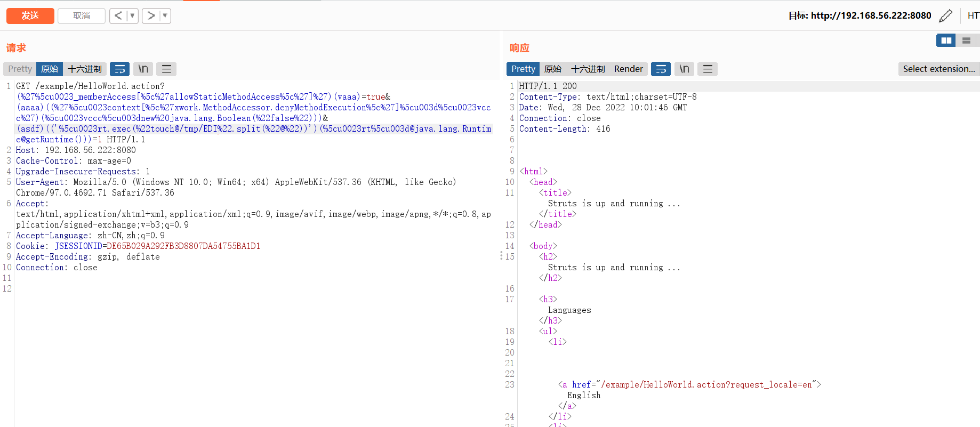Switch response view to 原始 tab
980x427 pixels.
553,69
